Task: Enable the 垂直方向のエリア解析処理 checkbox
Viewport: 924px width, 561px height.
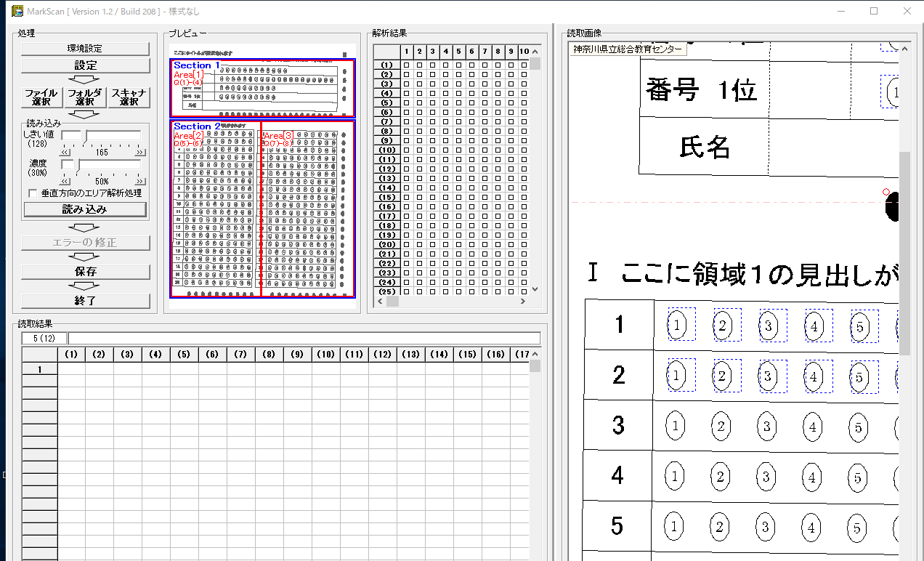Action: tap(32, 193)
